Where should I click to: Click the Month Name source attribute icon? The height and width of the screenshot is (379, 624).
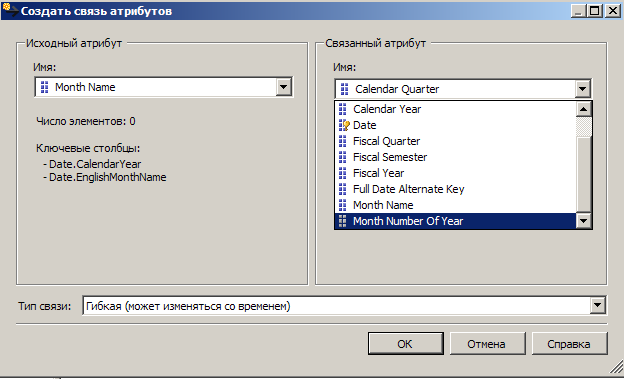pyautogui.click(x=45, y=87)
